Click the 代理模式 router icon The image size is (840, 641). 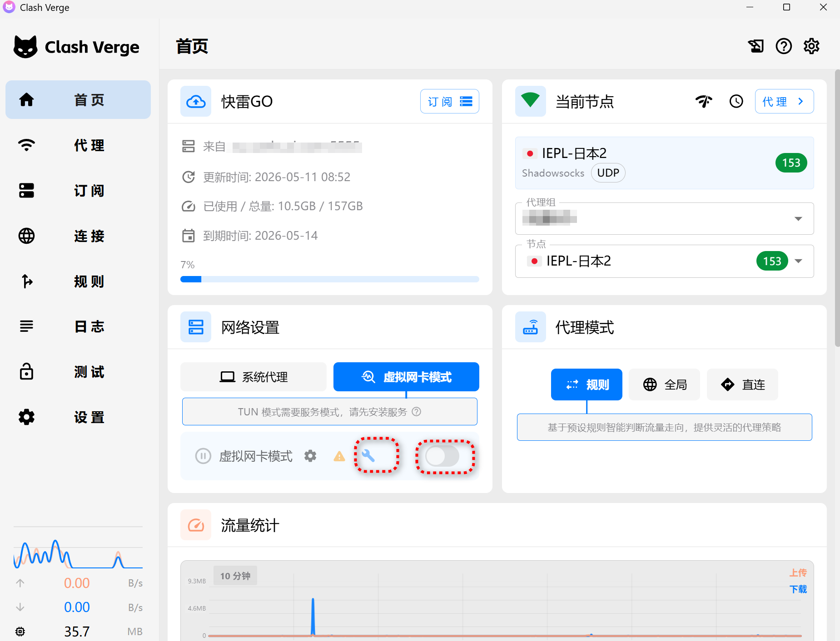(530, 327)
